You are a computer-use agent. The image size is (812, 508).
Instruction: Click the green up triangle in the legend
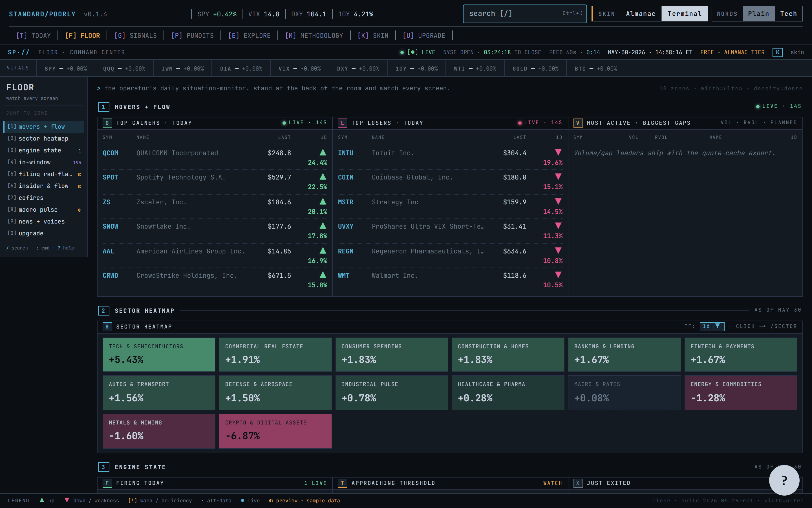[42, 500]
